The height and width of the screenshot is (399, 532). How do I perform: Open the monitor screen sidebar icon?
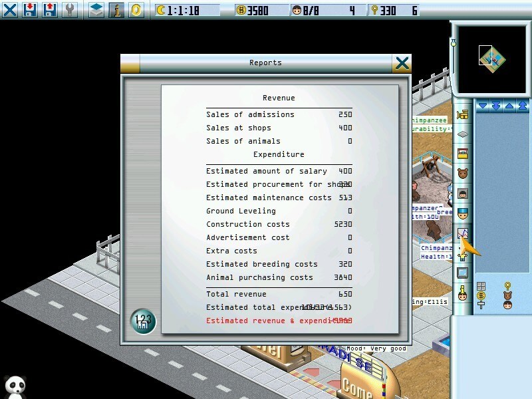(462, 273)
